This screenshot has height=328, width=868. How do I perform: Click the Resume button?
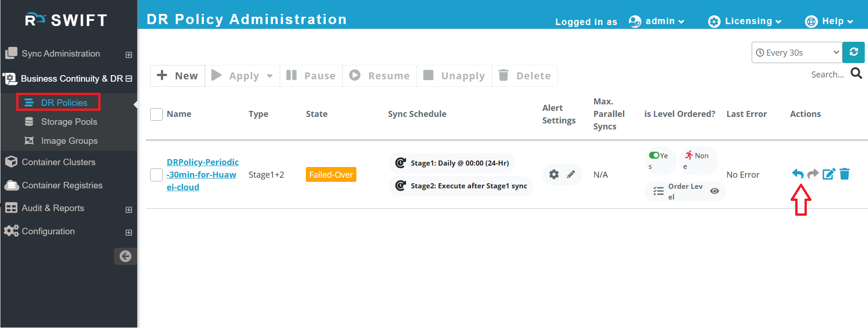pos(380,76)
